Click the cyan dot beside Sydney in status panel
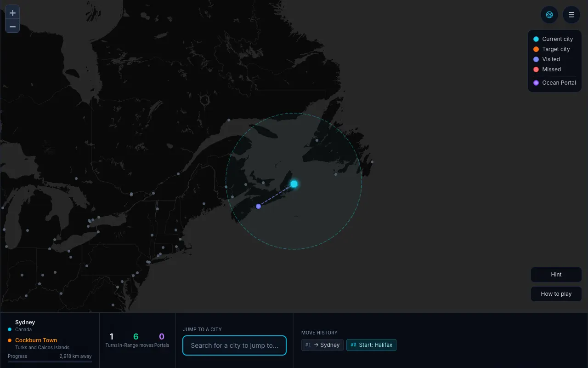Viewport: 588px width, 368px height. 10,329
